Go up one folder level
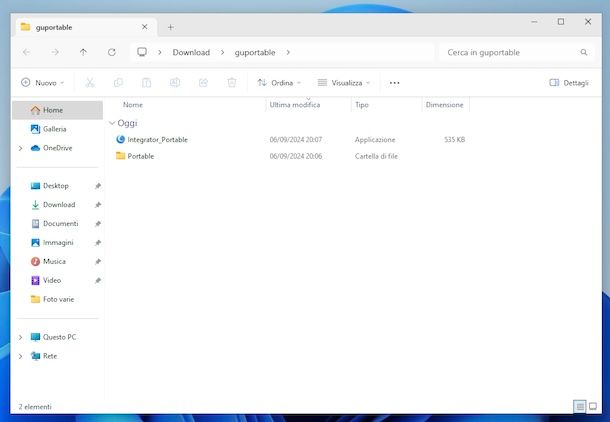610x422 pixels. click(83, 52)
